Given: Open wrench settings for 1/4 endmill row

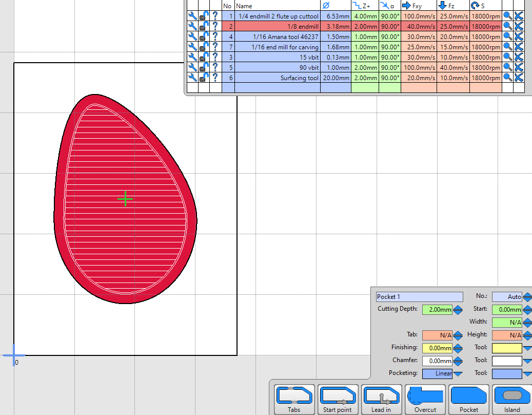Looking at the screenshot, I should [192, 16].
